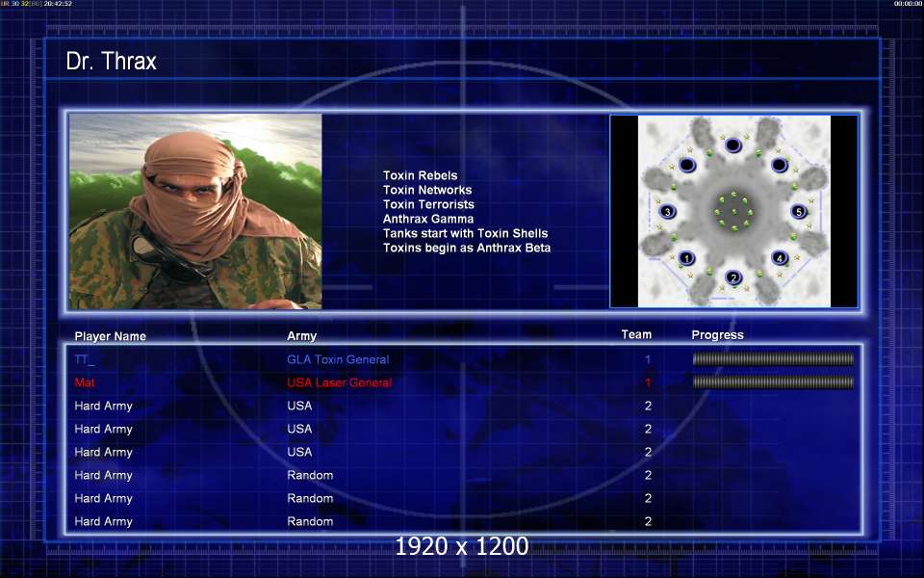The image size is (924, 578).
Task: Click GLA Toxin General army entry
Action: tap(338, 359)
